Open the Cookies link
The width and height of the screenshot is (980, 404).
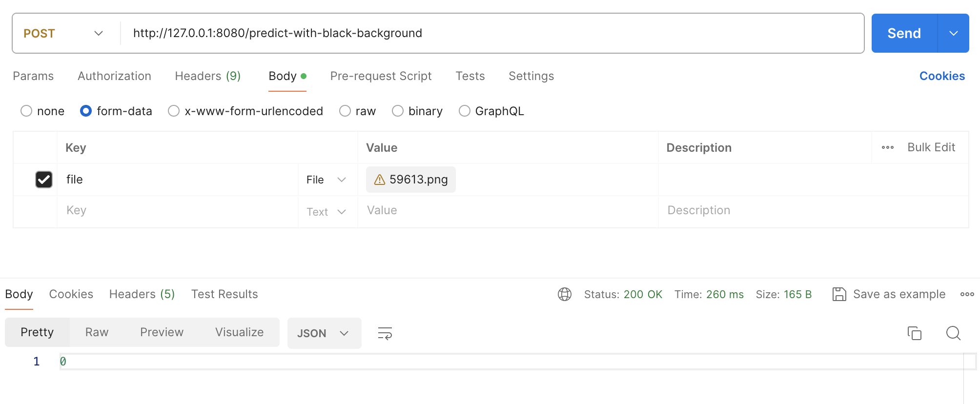tap(941, 76)
